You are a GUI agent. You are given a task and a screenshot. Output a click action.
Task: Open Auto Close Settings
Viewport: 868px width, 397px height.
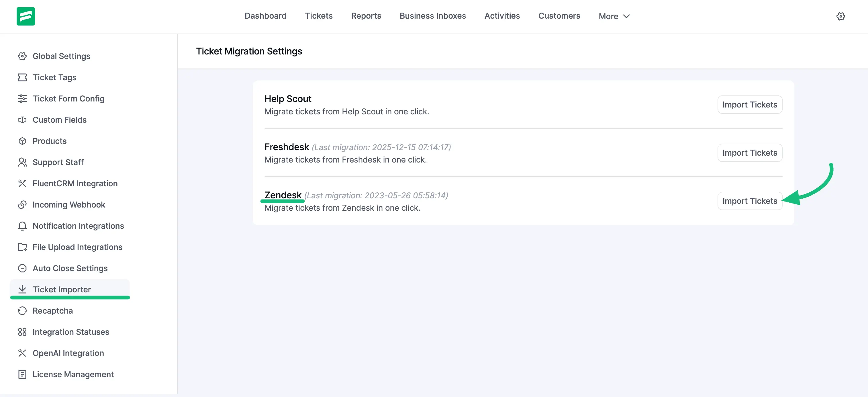70,268
